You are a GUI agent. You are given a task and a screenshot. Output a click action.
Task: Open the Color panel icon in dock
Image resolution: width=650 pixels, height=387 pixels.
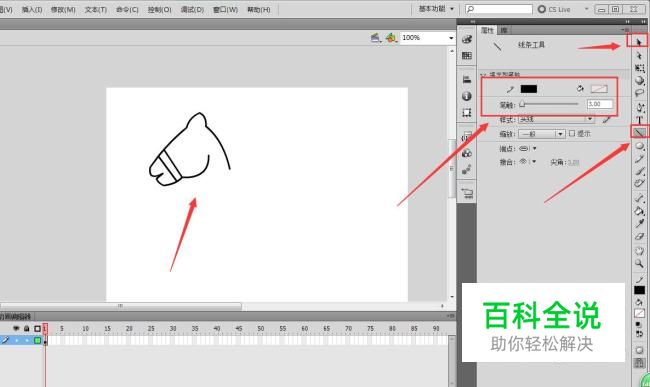tap(467, 39)
